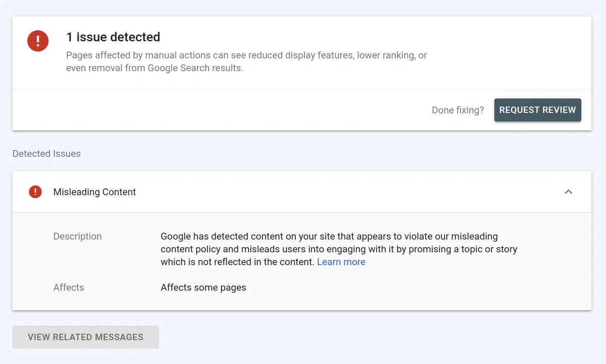606x364 pixels.
Task: Click the large red alert icon
Action: pyautogui.click(x=38, y=41)
